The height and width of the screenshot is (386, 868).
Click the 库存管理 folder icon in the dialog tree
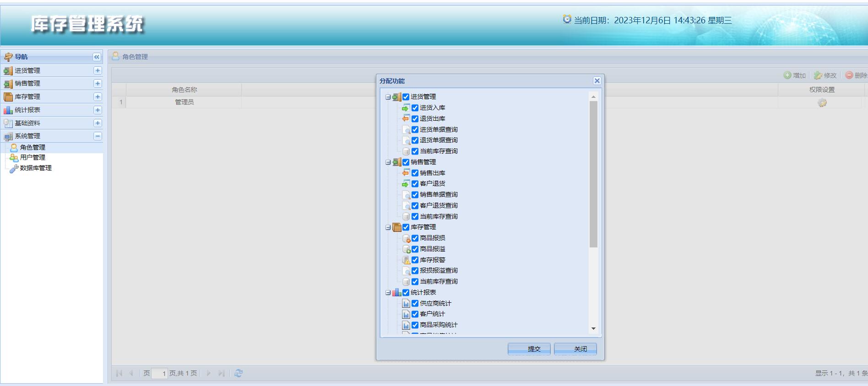[x=396, y=227]
